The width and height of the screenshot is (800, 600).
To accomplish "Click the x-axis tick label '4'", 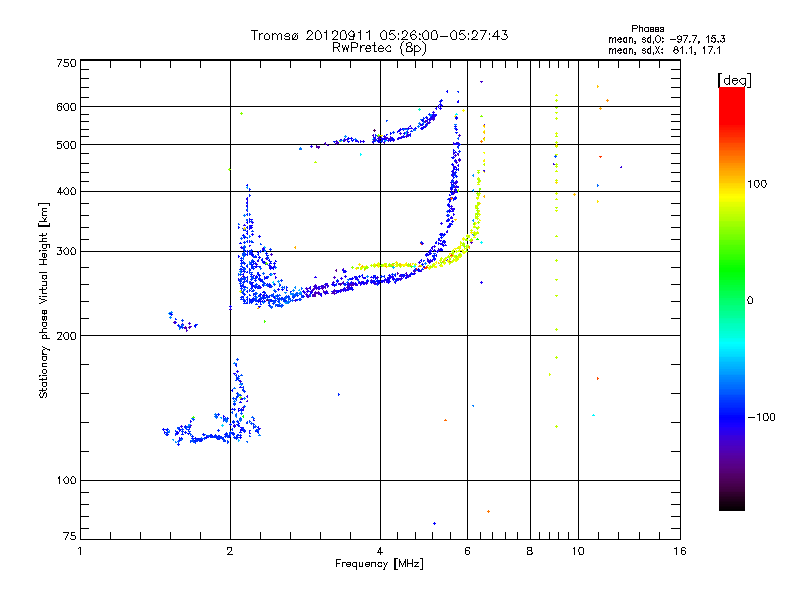I will tap(380, 551).
